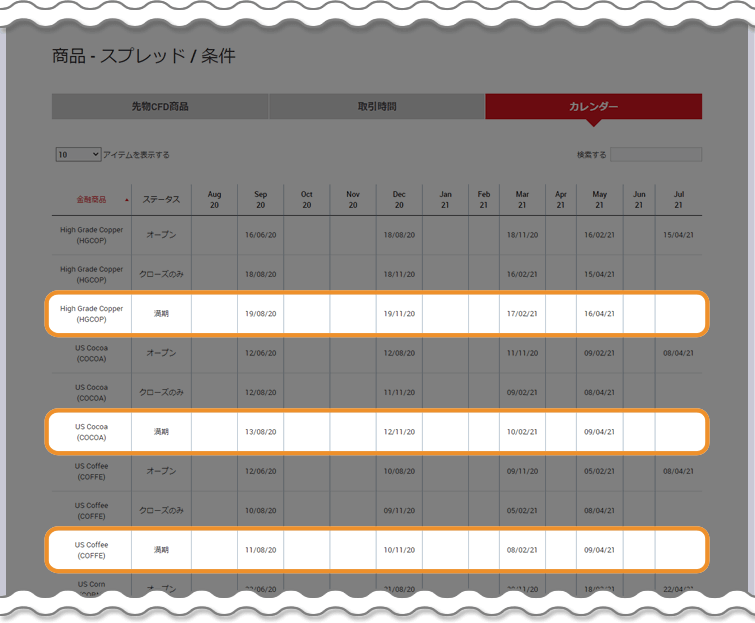Select 08/02/21 in US Coffee 満期 row
Image resolution: width=755 pixels, height=623 pixels.
coord(522,550)
